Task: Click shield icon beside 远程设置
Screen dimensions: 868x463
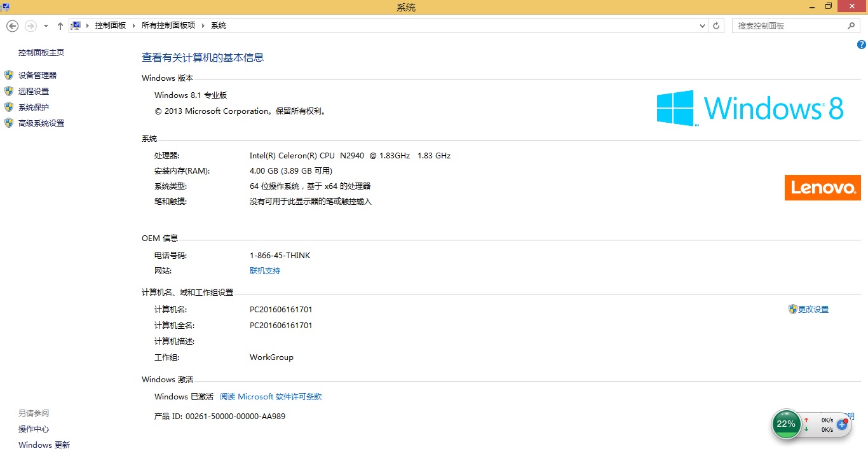Action: 9,91
